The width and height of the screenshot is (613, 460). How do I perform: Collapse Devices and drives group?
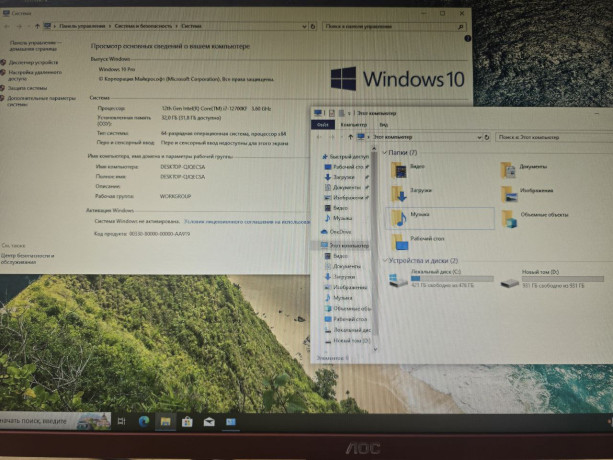point(385,260)
